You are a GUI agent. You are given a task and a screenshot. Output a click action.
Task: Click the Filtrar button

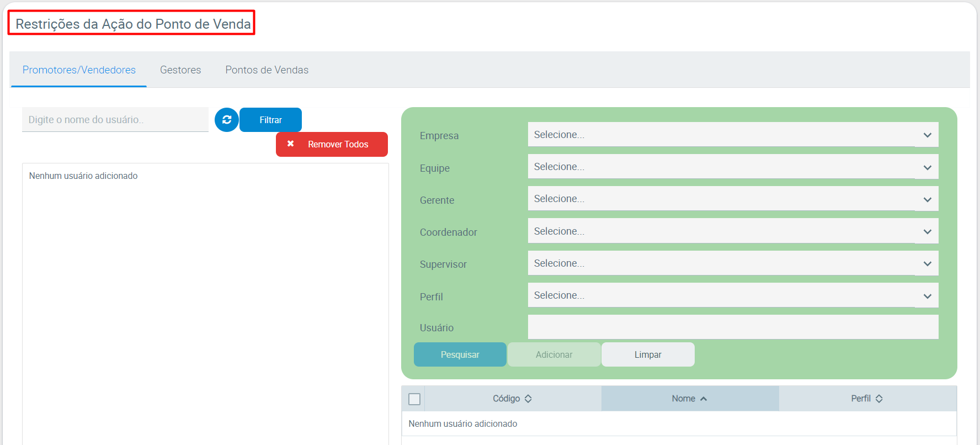pyautogui.click(x=270, y=120)
